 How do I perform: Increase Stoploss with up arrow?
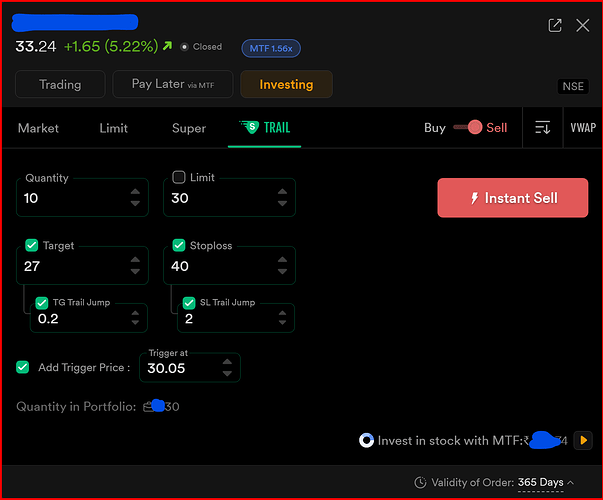282,260
